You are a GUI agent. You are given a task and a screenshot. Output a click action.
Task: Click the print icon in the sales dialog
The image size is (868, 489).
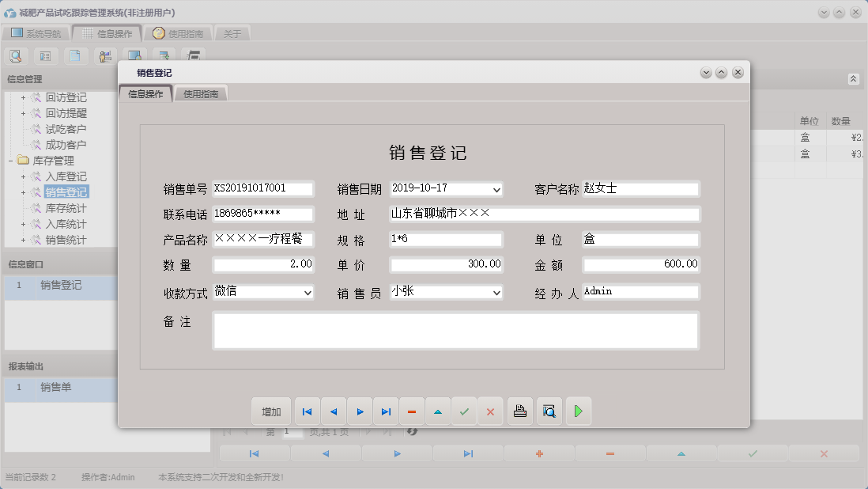(519, 411)
